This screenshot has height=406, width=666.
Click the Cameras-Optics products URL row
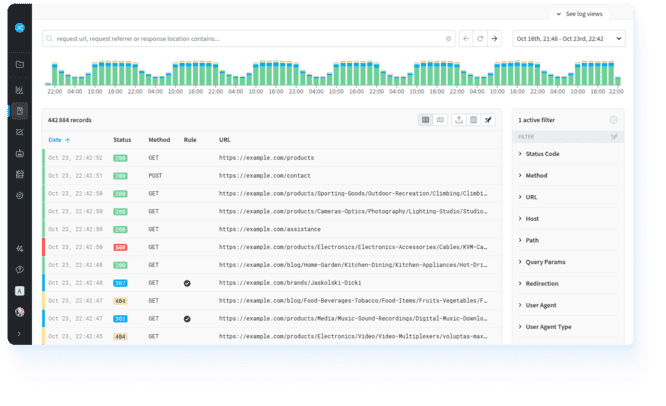353,211
